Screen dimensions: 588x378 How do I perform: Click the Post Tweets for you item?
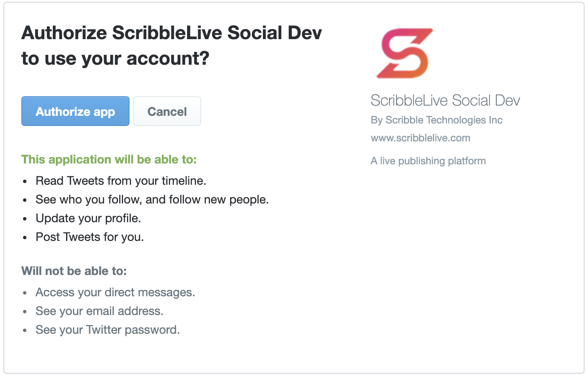pyautogui.click(x=90, y=237)
